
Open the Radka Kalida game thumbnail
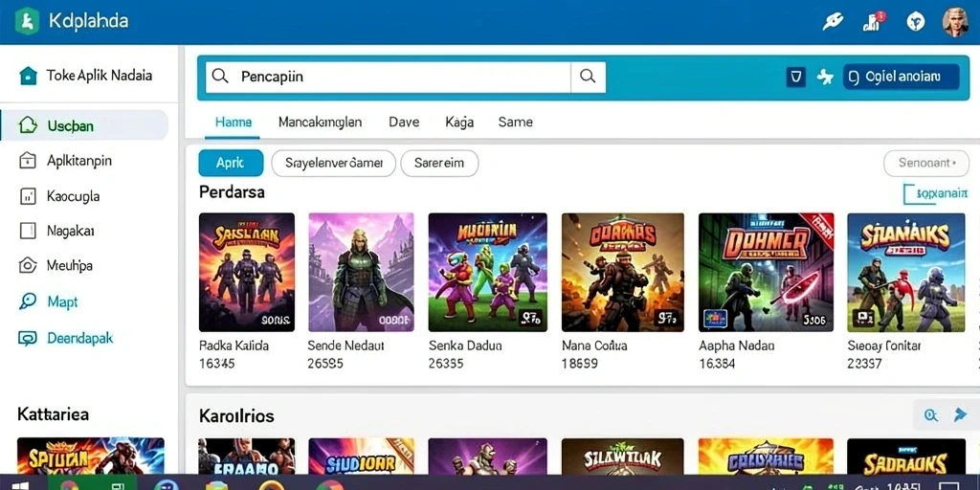coord(247,272)
